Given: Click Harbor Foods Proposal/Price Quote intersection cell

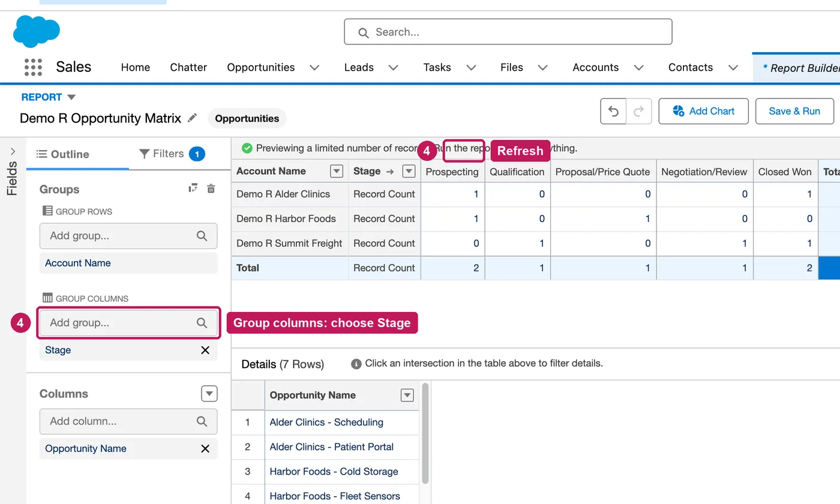Looking at the screenshot, I should (603, 219).
